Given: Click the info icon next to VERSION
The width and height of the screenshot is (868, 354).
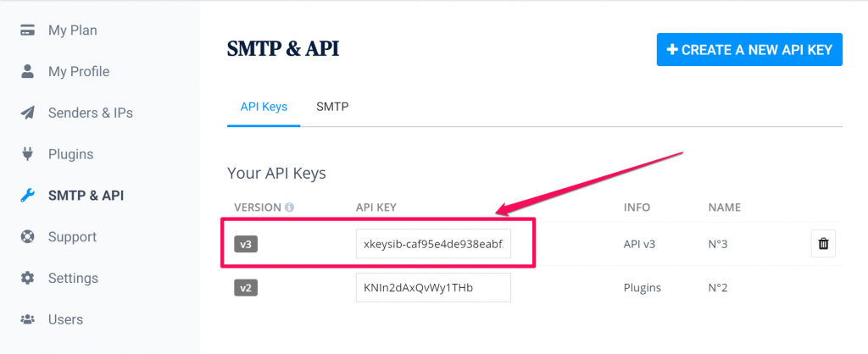Looking at the screenshot, I should point(289,208).
